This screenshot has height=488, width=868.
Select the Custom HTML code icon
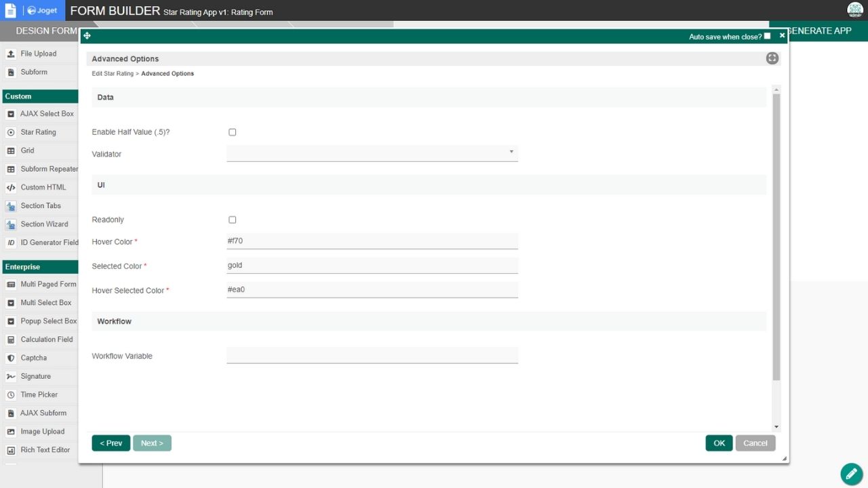pos(11,188)
